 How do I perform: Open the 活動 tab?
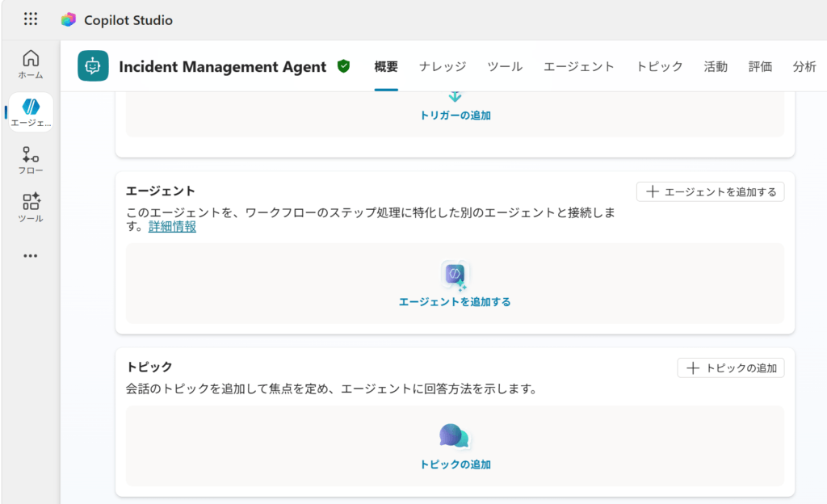716,67
